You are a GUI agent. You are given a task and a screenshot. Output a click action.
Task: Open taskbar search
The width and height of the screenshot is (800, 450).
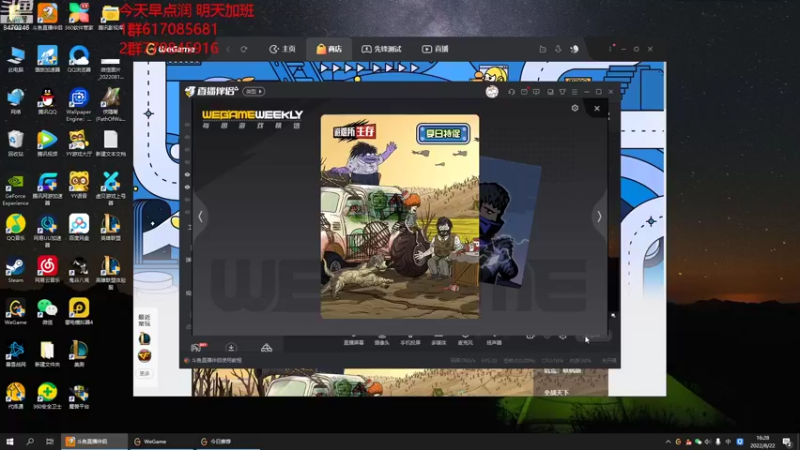(30, 441)
